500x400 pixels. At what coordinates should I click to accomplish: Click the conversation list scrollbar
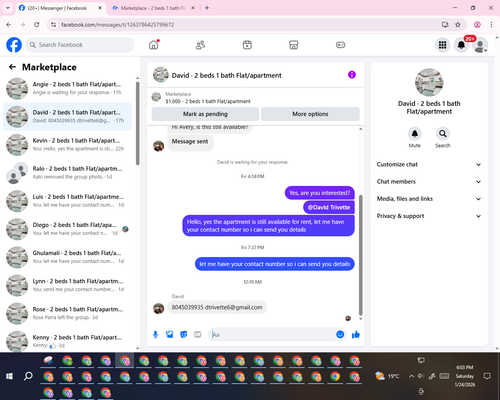point(137,123)
